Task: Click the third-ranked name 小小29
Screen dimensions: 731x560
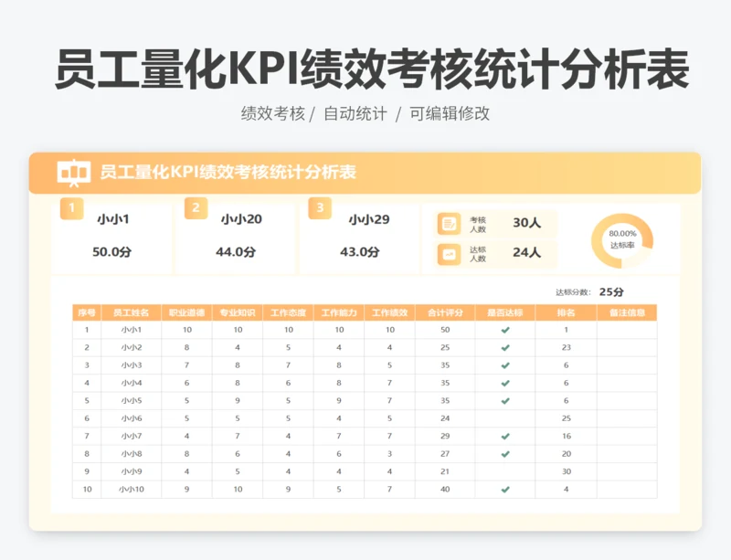Action: pyautogui.click(x=369, y=219)
